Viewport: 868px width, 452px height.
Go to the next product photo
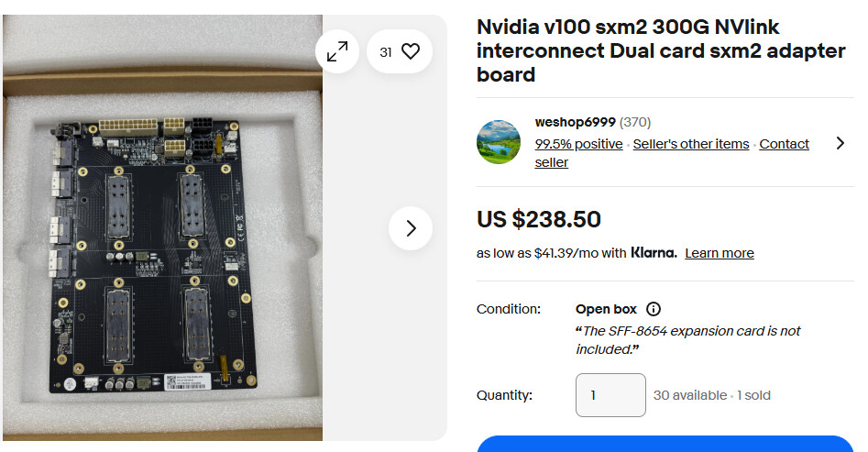click(410, 228)
